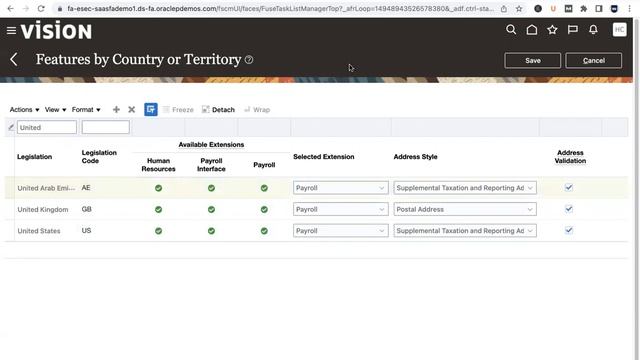Image resolution: width=640 pixels, height=360 pixels.
Task: Open the Chrome three-dot menu
Action: point(629,9)
